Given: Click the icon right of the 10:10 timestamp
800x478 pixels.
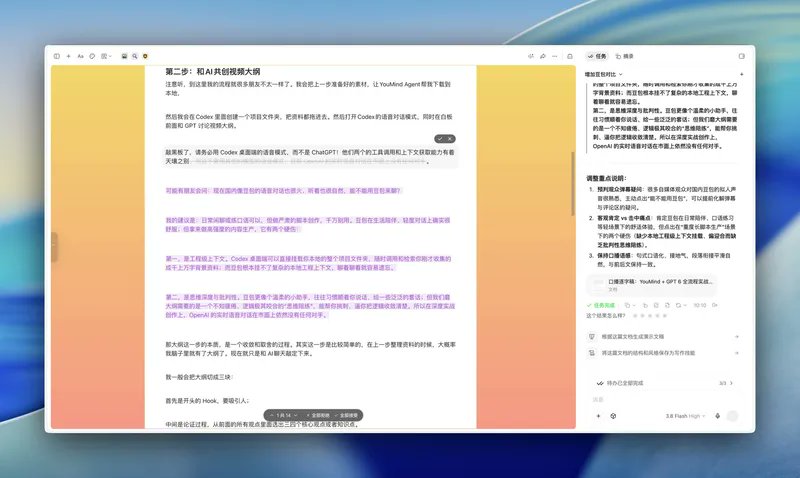Looking at the screenshot, I should [x=714, y=305].
